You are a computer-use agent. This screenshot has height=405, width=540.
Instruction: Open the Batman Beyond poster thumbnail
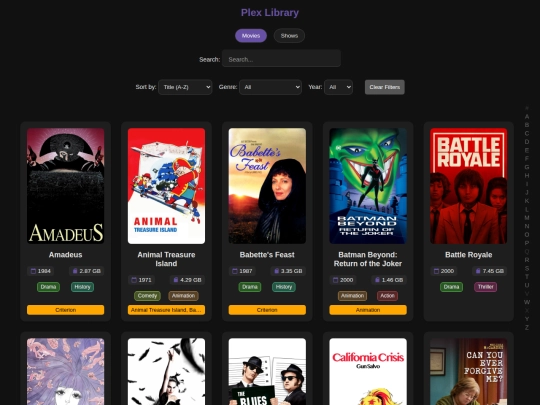click(368, 186)
